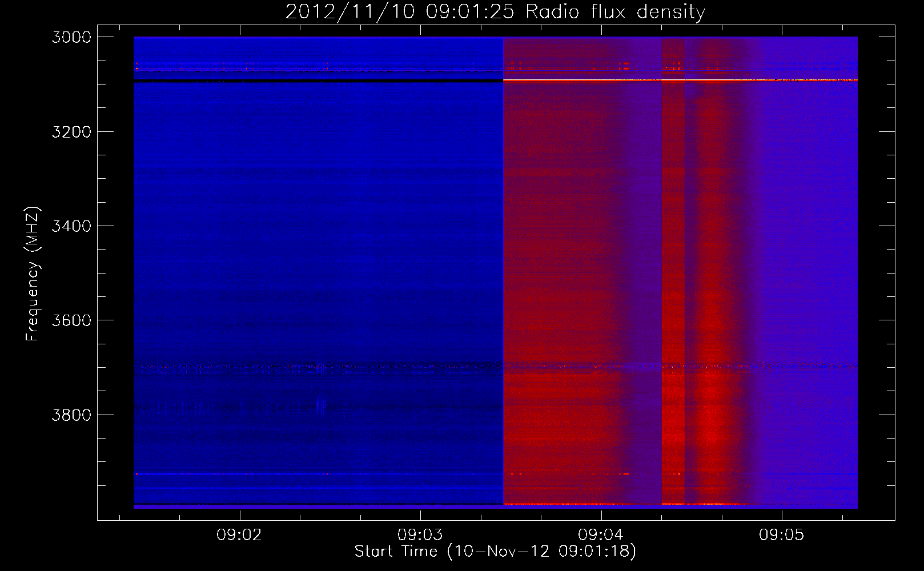Screen dimensions: 924x571
Task: Click the '09:05' time axis label
Action: pos(781,534)
